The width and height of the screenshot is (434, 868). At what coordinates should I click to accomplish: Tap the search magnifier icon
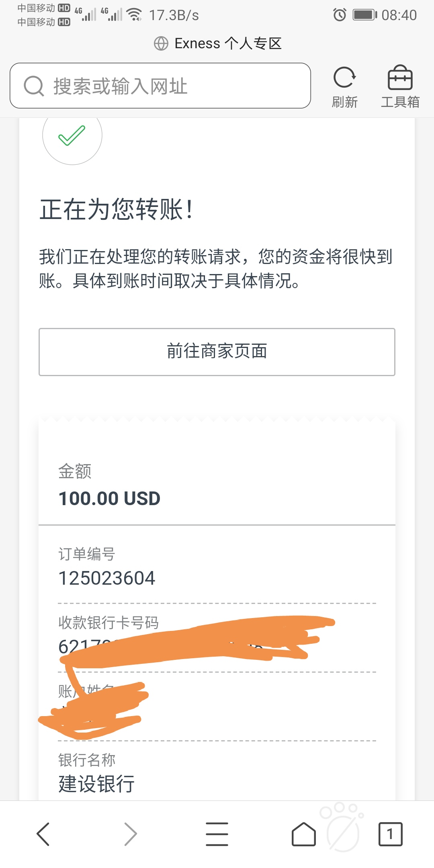point(34,86)
